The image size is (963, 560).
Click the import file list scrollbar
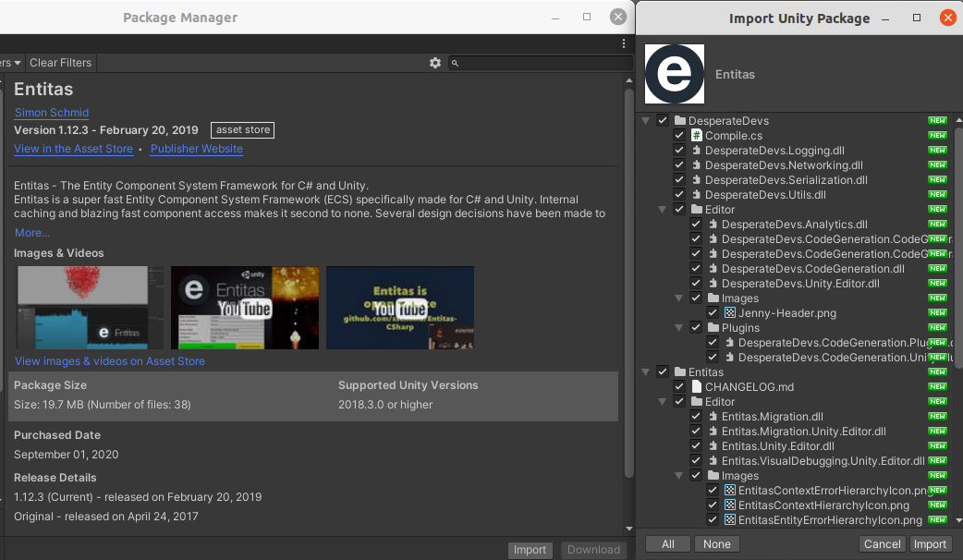(958, 246)
